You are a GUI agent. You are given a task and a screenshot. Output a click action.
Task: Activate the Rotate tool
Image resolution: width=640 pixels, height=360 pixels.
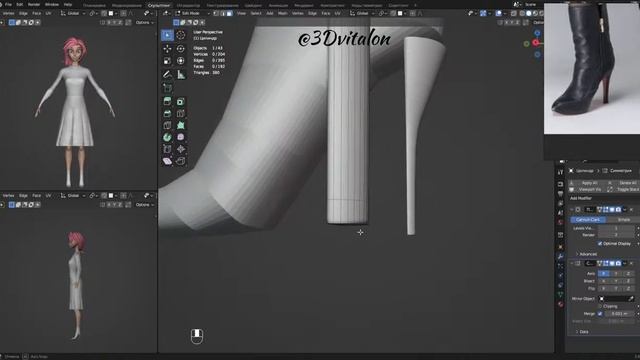180,49
